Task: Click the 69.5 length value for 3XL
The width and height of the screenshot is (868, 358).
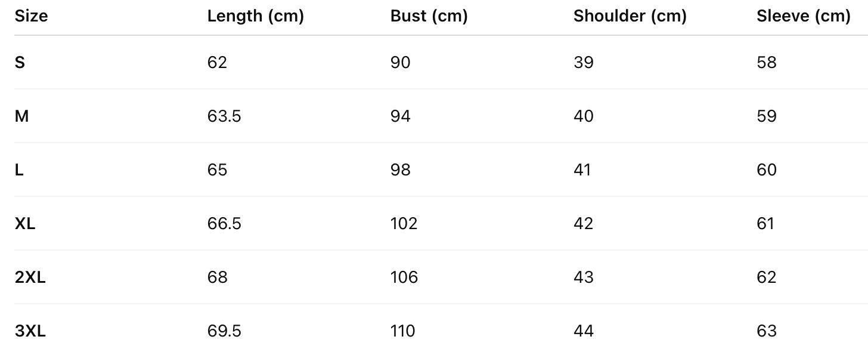Action: [x=224, y=331]
